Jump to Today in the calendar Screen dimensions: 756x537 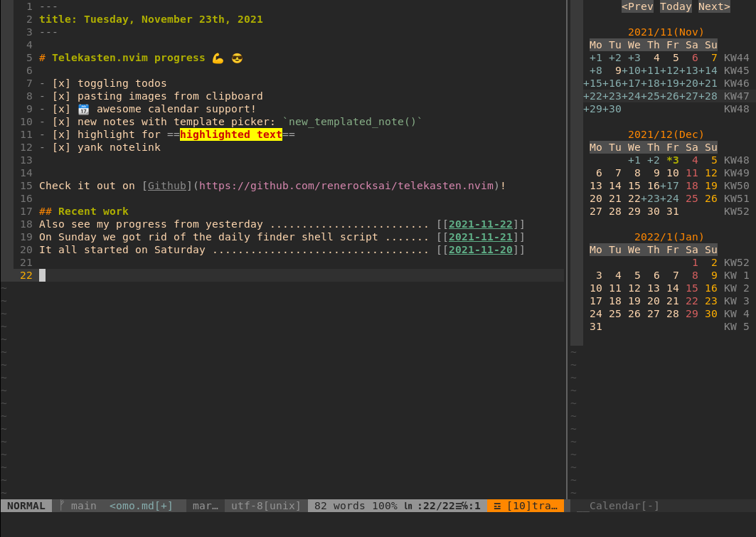[x=676, y=6]
